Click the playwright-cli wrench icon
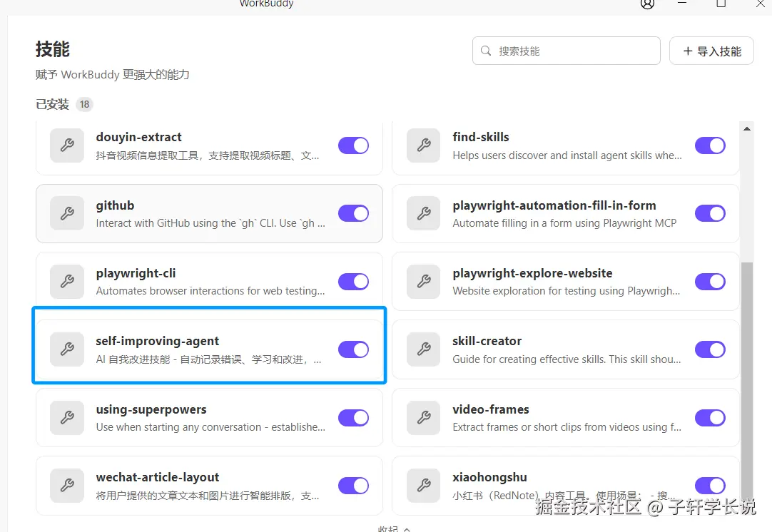Image resolution: width=772 pixels, height=532 pixels. click(67, 282)
